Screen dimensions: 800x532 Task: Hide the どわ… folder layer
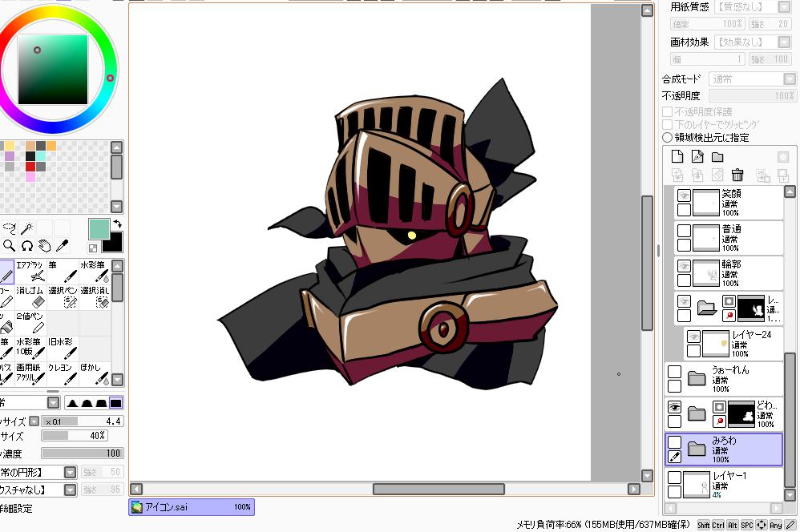coord(674,407)
